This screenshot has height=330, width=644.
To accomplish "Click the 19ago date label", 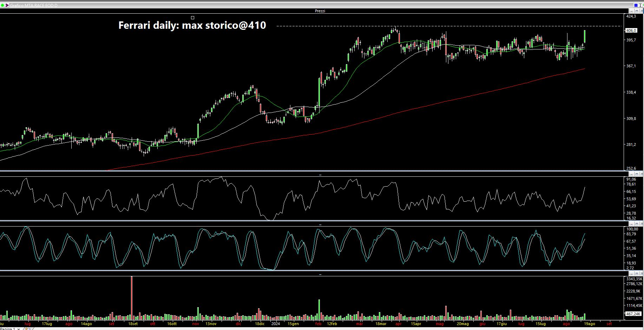I will pos(589,324).
